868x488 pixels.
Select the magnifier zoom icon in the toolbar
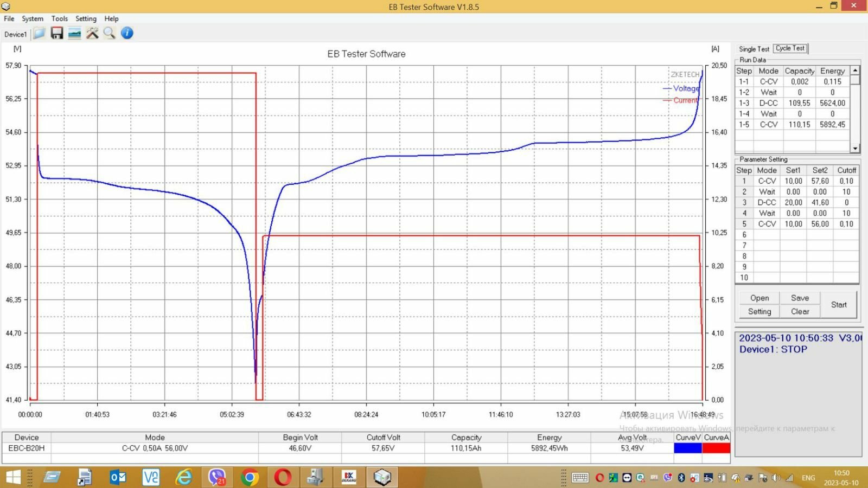[x=110, y=34]
